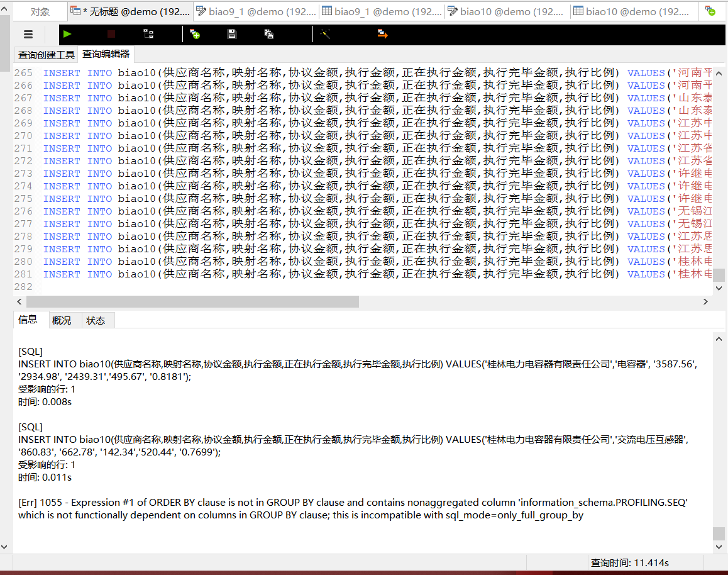The width and height of the screenshot is (728, 575).
Task: Click the '交流电压互感器' text in the second SQL
Action: pyautogui.click(x=650, y=439)
